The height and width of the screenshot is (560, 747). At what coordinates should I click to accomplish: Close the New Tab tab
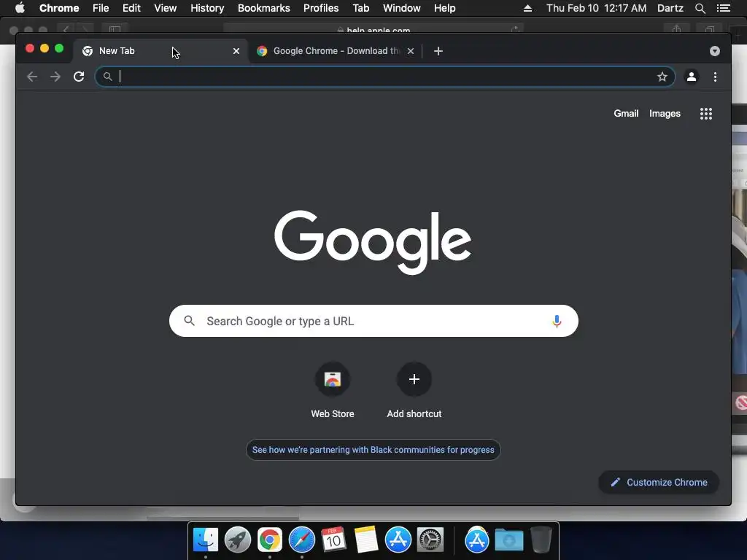236,51
